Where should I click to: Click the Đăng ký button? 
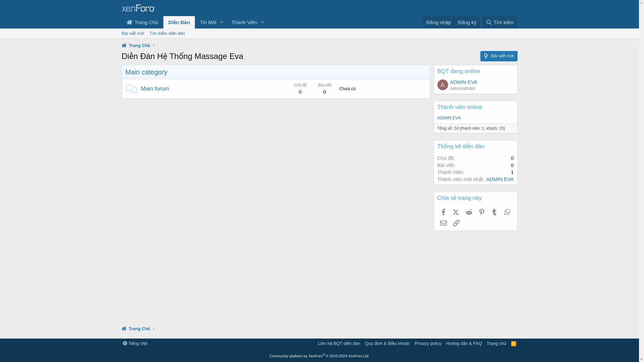[x=467, y=22]
